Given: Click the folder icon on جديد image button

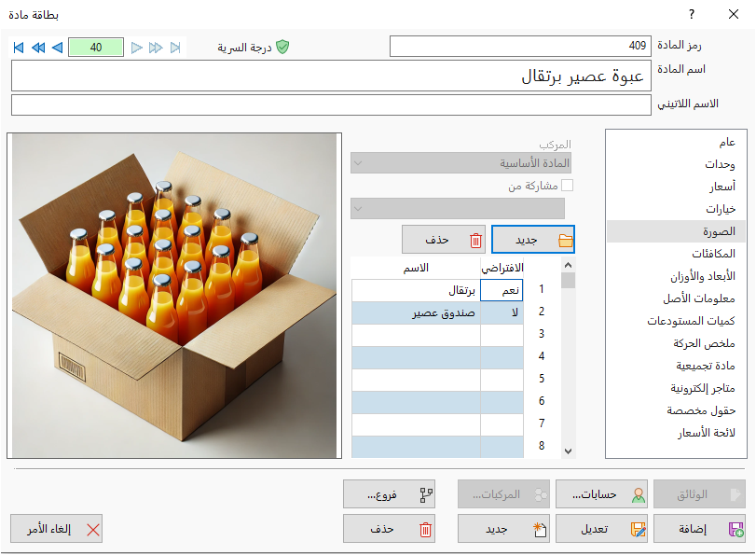Looking at the screenshot, I should (x=566, y=240).
